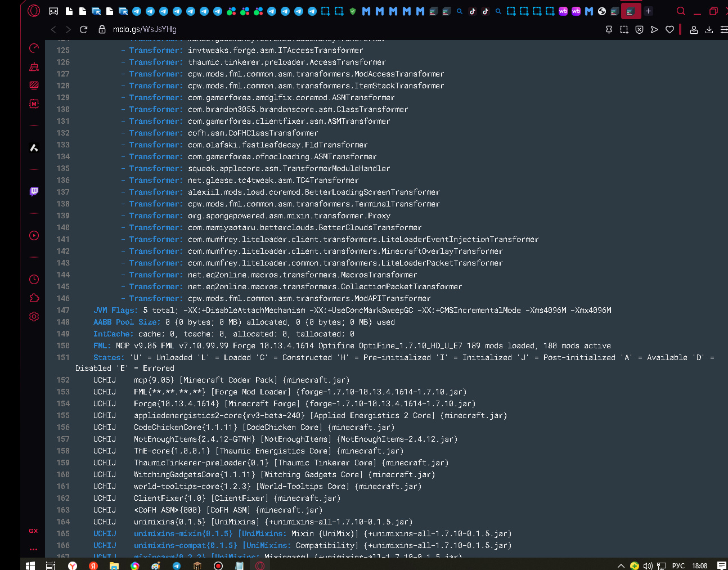Open Windows notification center
The height and width of the screenshot is (570, 728).
tap(722, 565)
